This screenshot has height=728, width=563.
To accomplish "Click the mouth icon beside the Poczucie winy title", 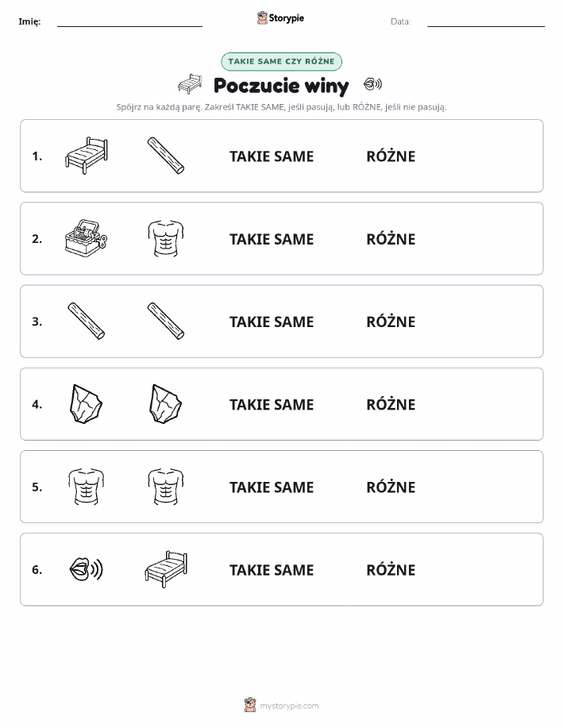I will [x=372, y=84].
